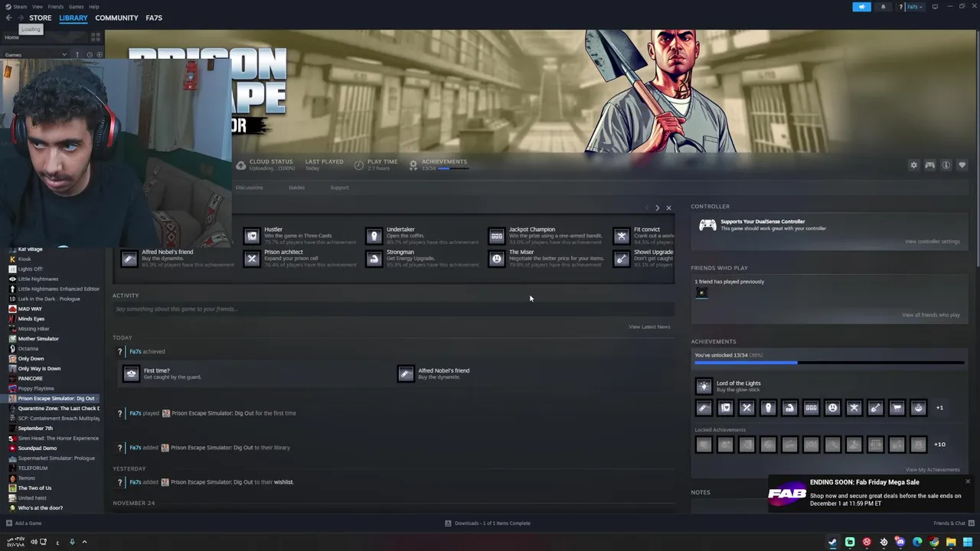Open the Help menu
The height and width of the screenshot is (551, 980).
pos(93,7)
